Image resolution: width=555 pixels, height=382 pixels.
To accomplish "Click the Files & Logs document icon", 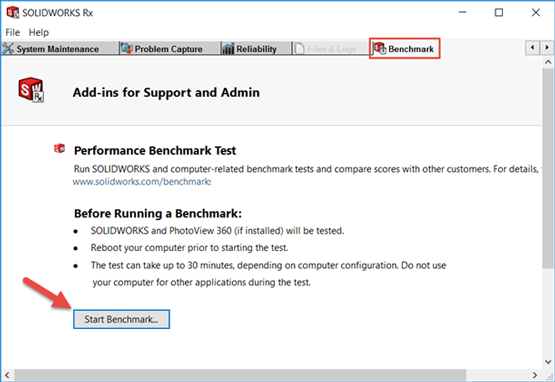I will tap(299, 49).
